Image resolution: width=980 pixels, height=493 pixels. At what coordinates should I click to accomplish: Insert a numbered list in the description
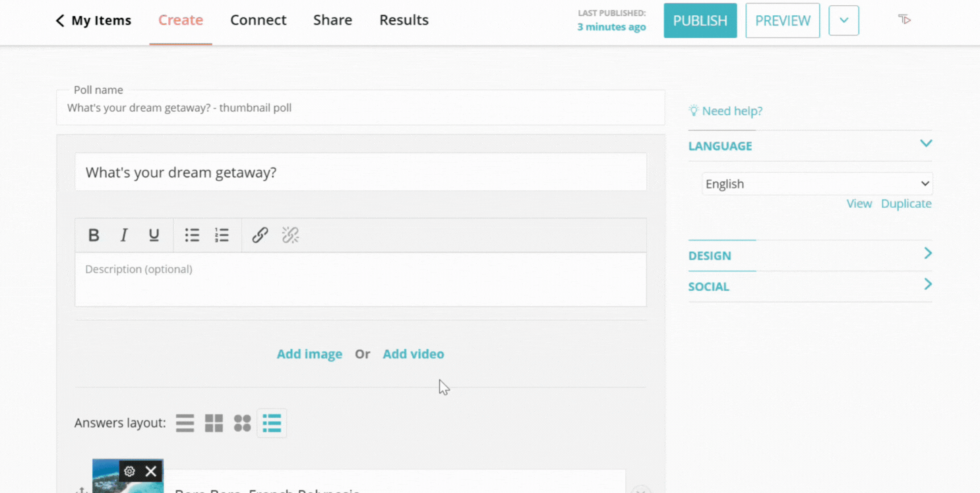[x=222, y=235]
